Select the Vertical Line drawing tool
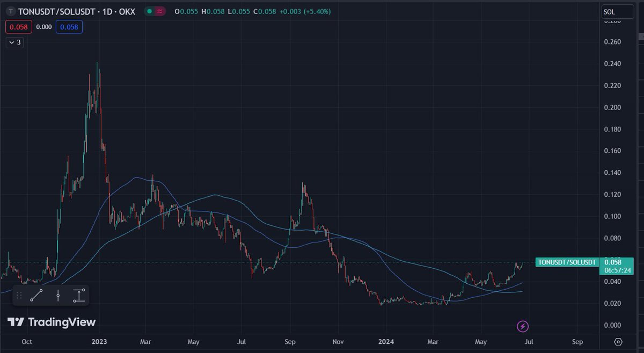This screenshot has height=353, width=644. point(57,295)
